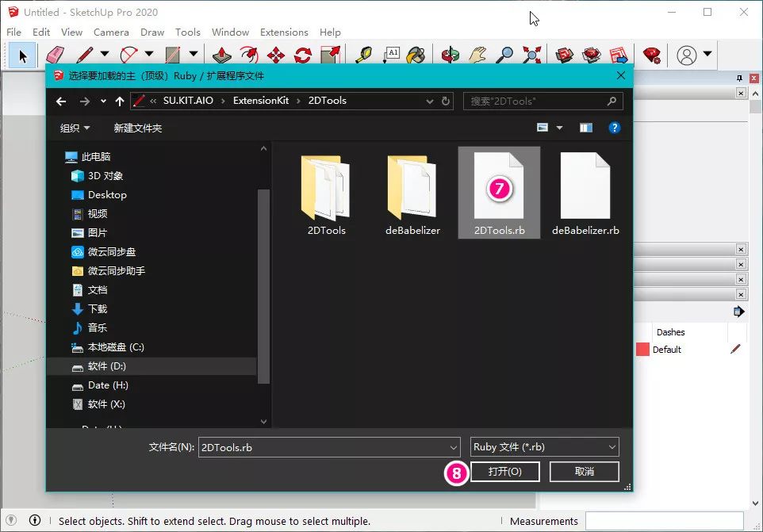Open the File menu
Screen dimensions: 763x532
coord(13,32)
